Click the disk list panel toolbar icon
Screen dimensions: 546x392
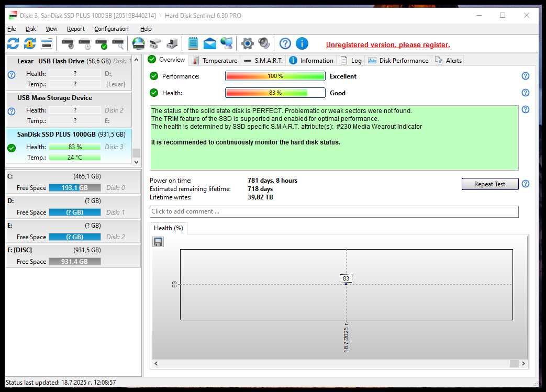pyautogui.click(x=47, y=43)
